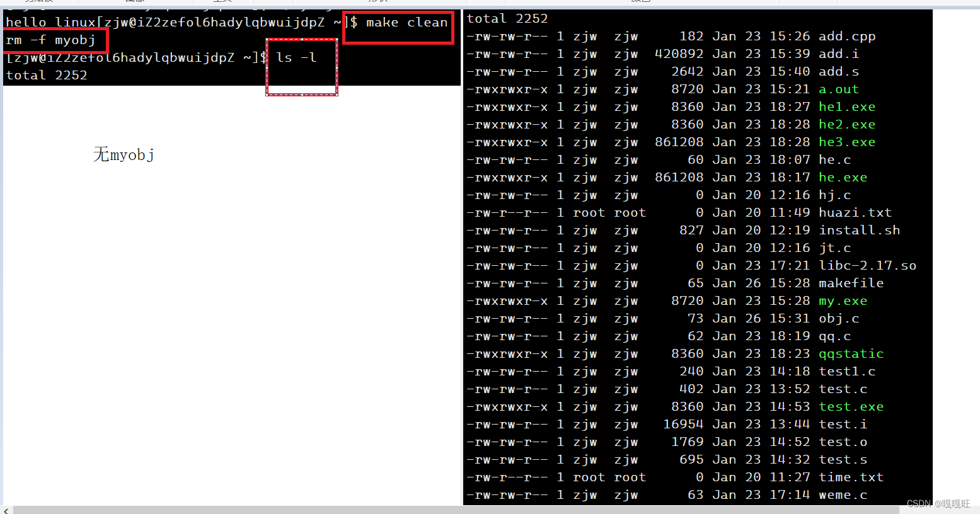Click the test.c file name
The image size is (980, 514).
point(843,389)
